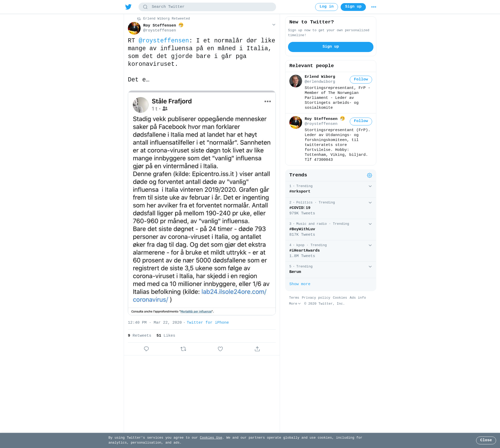The height and width of the screenshot is (448, 500).
Task: Focus the Search Twitter field
Action: [x=207, y=7]
